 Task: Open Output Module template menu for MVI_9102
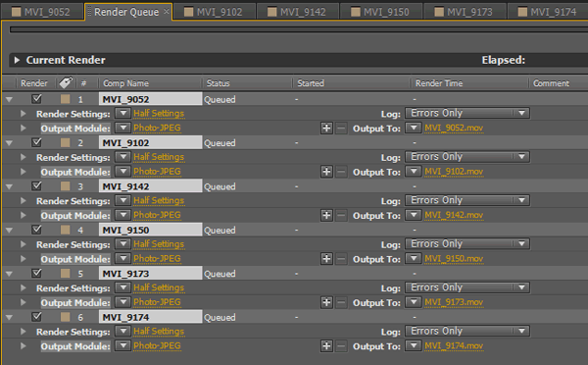(122, 172)
